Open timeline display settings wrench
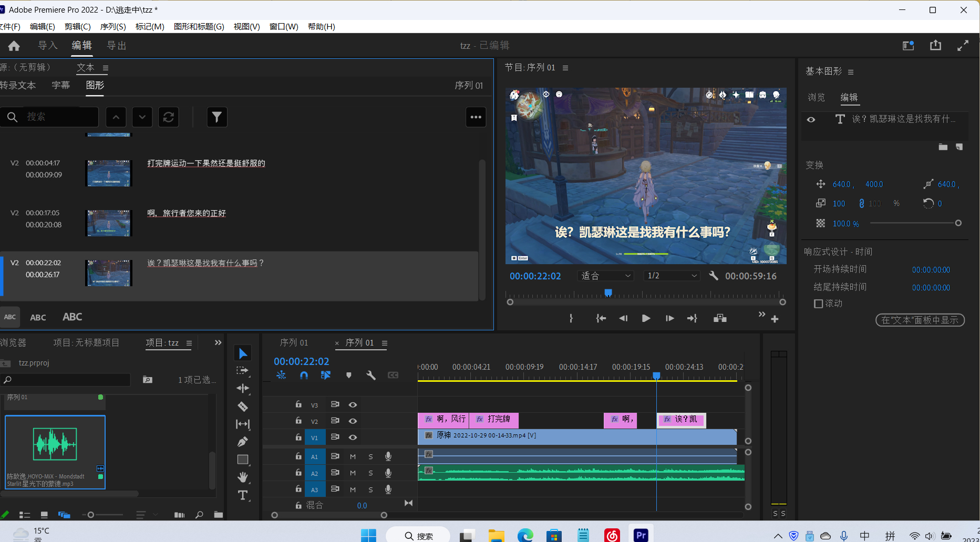 click(x=371, y=375)
